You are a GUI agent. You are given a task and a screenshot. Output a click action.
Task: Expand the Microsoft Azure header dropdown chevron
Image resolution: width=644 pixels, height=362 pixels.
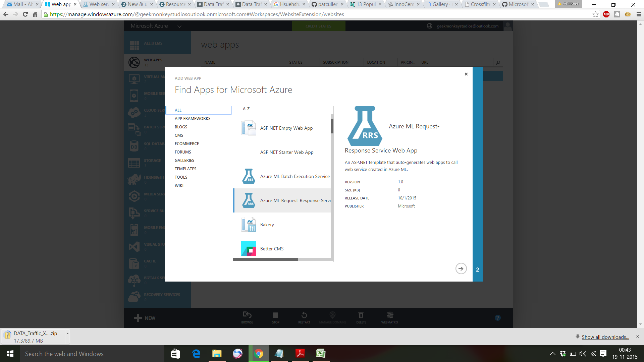179,26
